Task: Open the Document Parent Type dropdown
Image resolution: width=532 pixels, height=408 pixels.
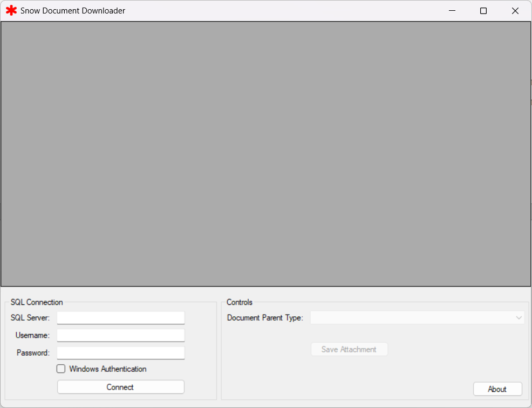Action: coord(417,318)
